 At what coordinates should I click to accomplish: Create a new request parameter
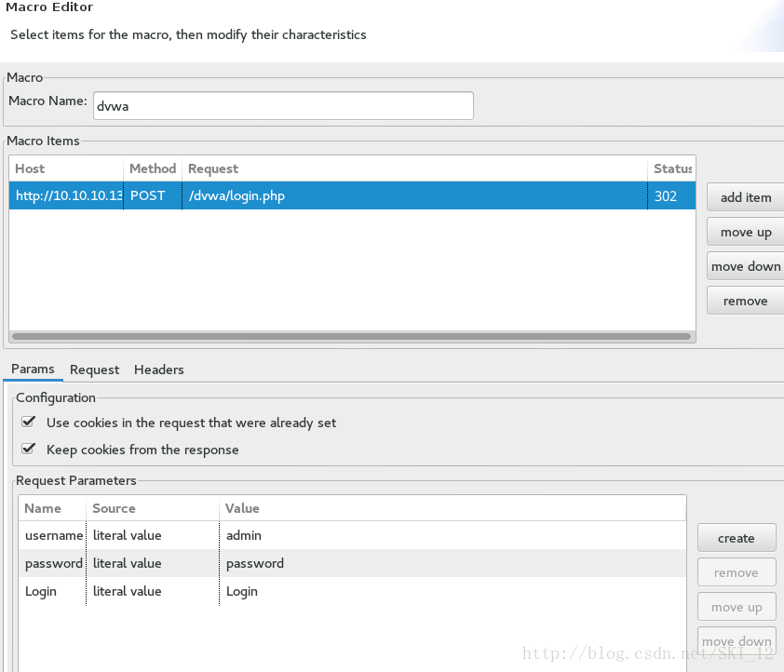point(736,538)
